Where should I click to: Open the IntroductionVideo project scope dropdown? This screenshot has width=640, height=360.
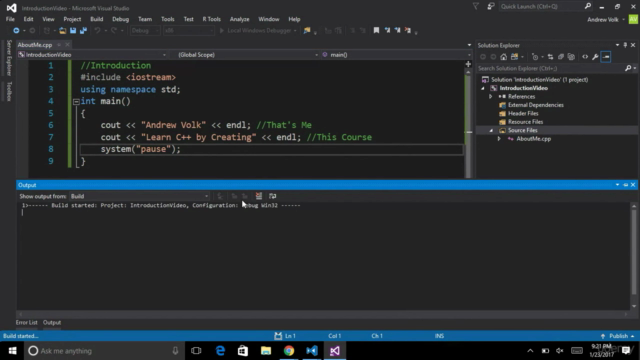92,55
